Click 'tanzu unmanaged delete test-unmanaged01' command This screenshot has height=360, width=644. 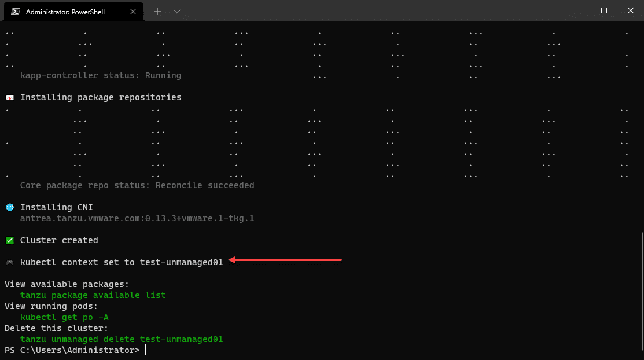[122, 339]
